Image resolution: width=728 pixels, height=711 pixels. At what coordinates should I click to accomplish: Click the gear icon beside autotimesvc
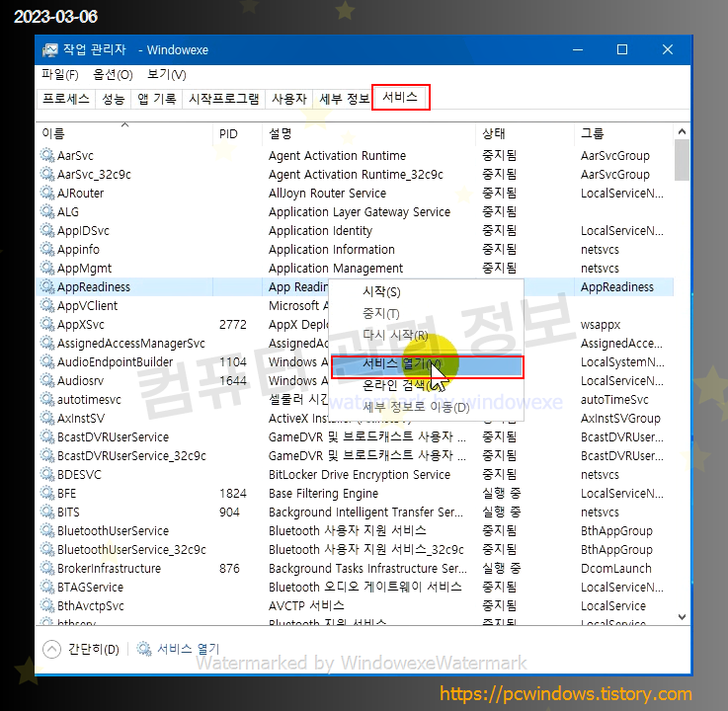click(46, 399)
